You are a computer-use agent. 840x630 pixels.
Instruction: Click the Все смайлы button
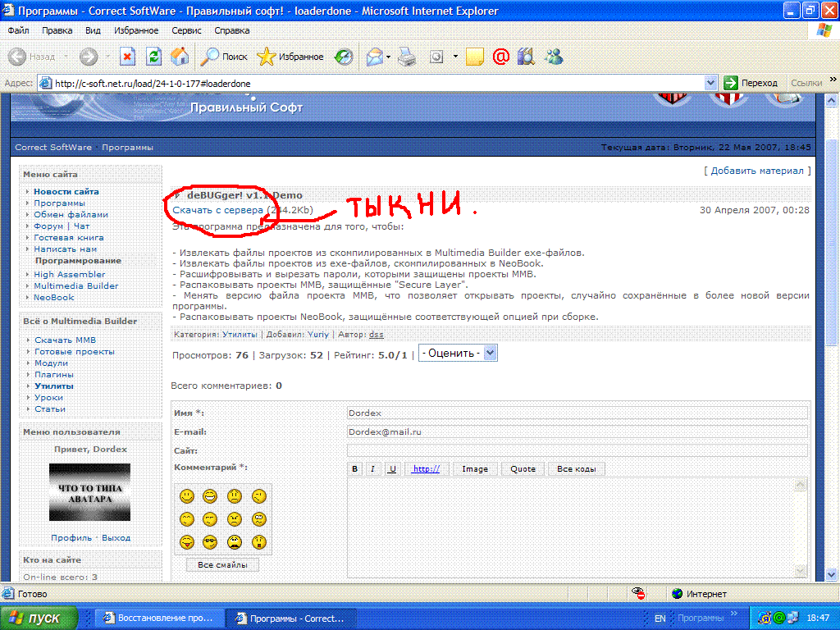coord(222,564)
